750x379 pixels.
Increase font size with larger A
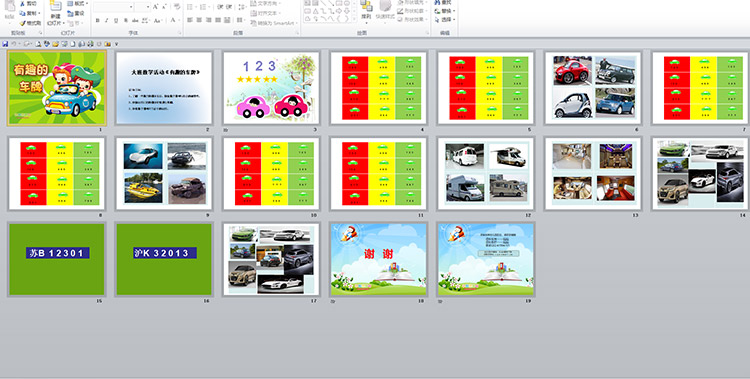156,7
